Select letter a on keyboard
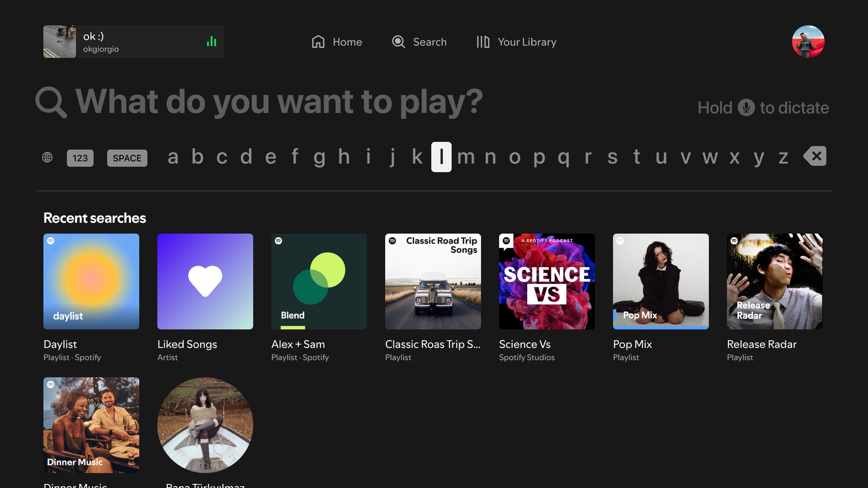The width and height of the screenshot is (868, 488). coord(173,157)
